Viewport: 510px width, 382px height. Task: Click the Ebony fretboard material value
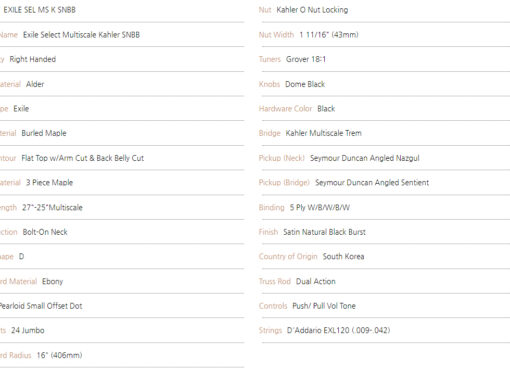tap(52, 281)
